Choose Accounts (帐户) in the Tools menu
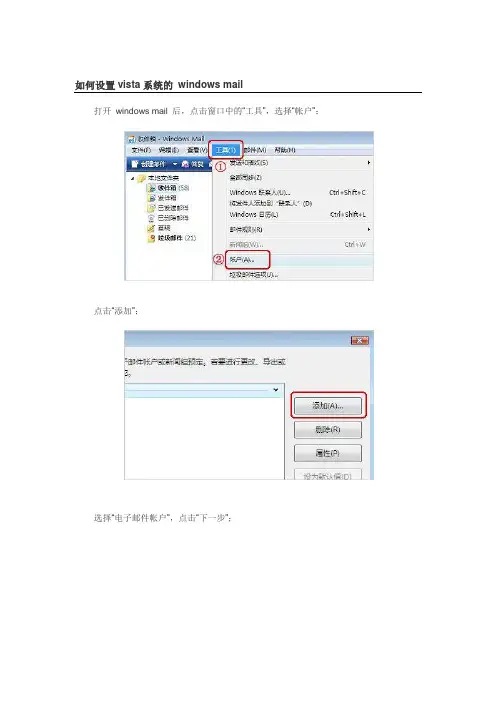The height and width of the screenshot is (702, 496). [x=242, y=260]
